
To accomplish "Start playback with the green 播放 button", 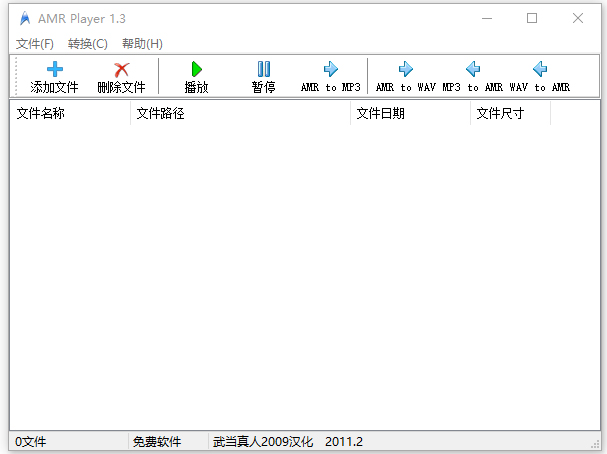I will pos(197,77).
